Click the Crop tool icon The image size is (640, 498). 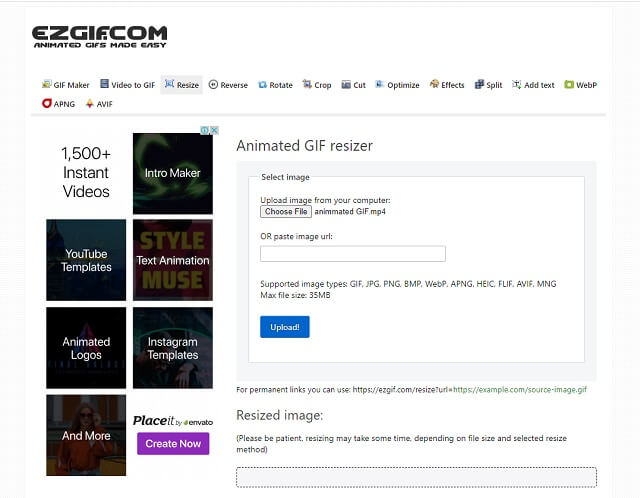pos(307,84)
